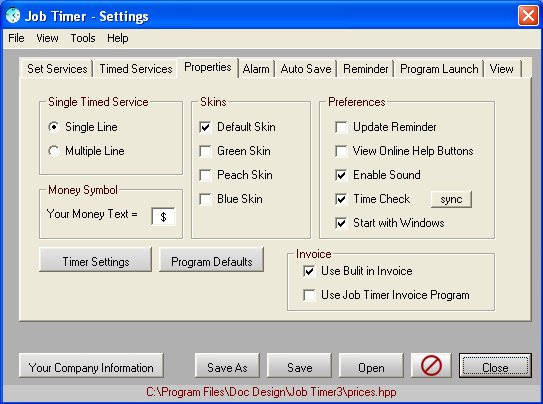Viewport: 543px width, 404px height.
Task: Open the File menu
Action: [16, 38]
